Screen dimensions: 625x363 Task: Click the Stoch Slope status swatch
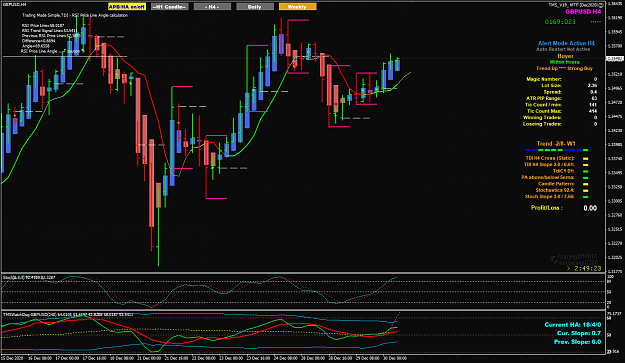[586, 196]
